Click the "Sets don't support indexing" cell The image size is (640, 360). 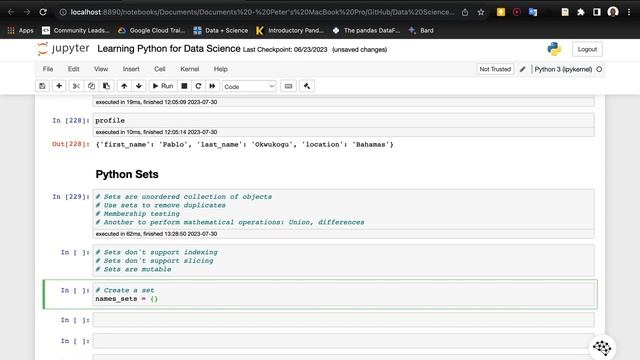click(x=344, y=260)
